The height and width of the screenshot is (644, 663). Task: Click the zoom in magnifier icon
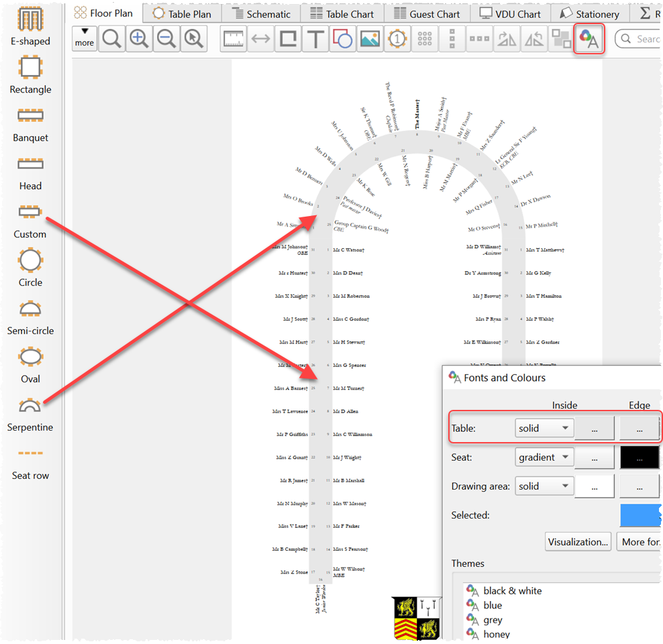click(x=139, y=40)
